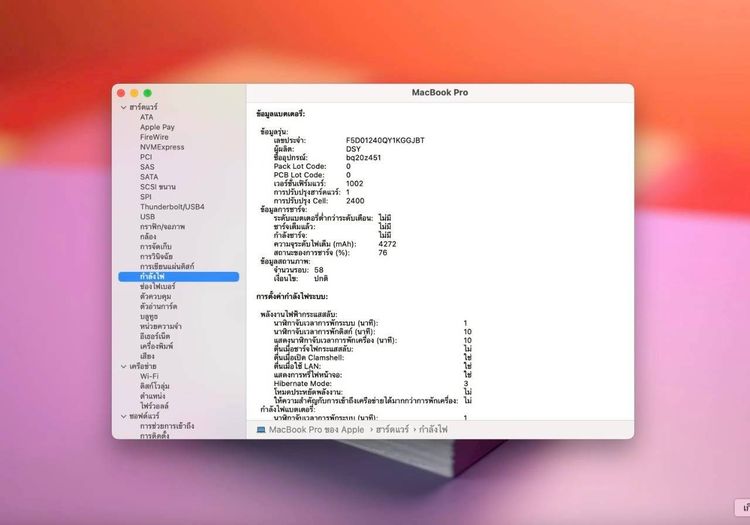Select PCI in the hardware list
Image resolution: width=750 pixels, height=525 pixels.
(x=146, y=157)
